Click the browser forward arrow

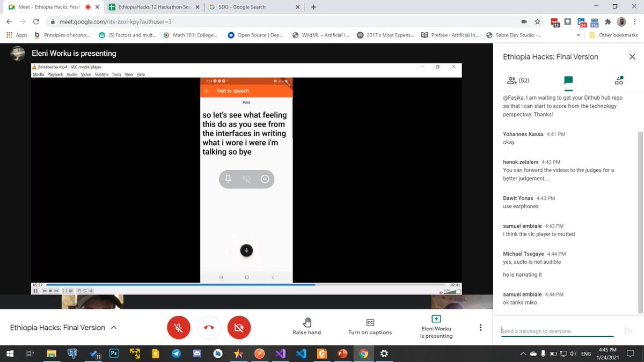pos(23,22)
